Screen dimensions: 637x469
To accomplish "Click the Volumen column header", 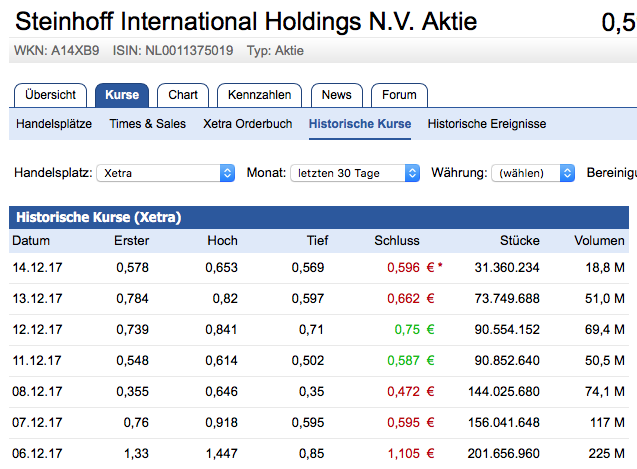I will pos(599,241).
